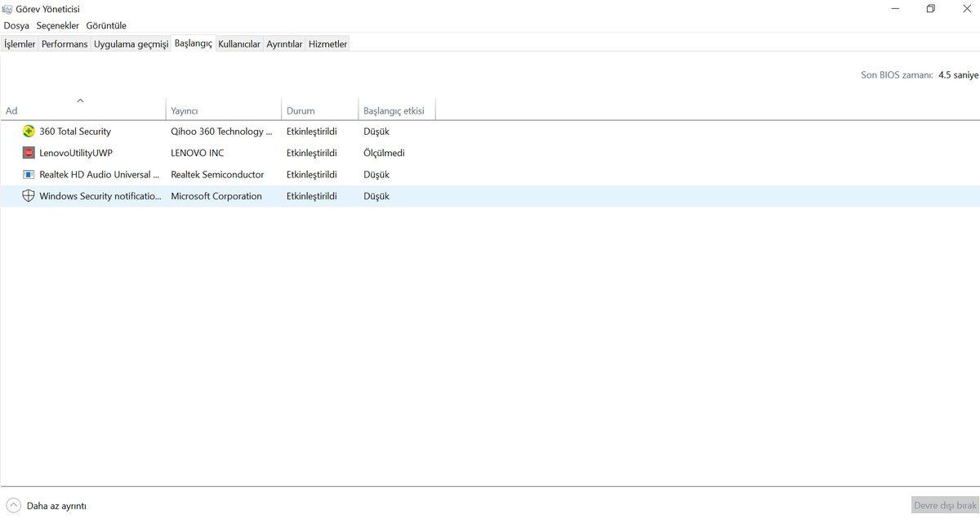
Task: Open the Uygulama geçmişi tab
Action: pyautogui.click(x=131, y=44)
